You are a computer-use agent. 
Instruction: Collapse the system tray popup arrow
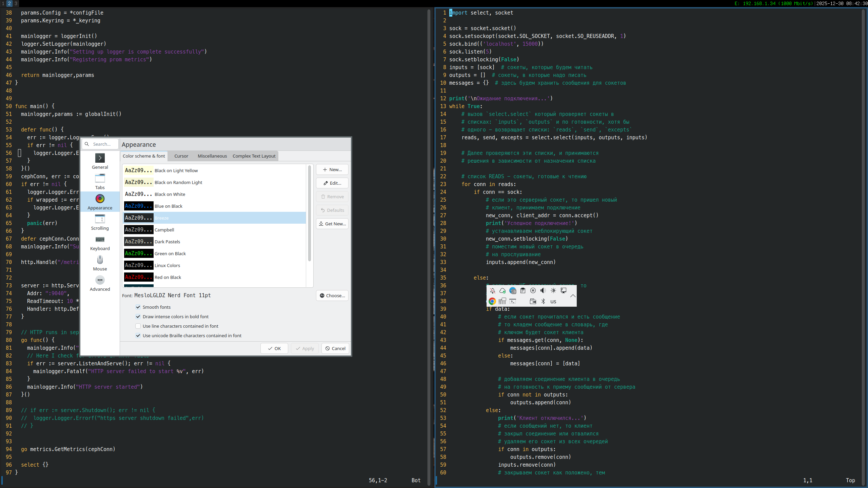point(573,296)
